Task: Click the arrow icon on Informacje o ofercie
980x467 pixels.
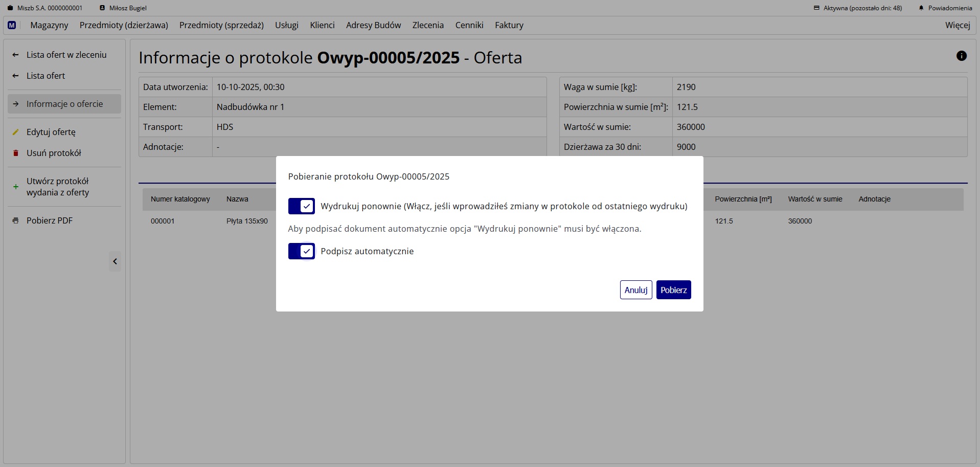Action: pos(16,104)
